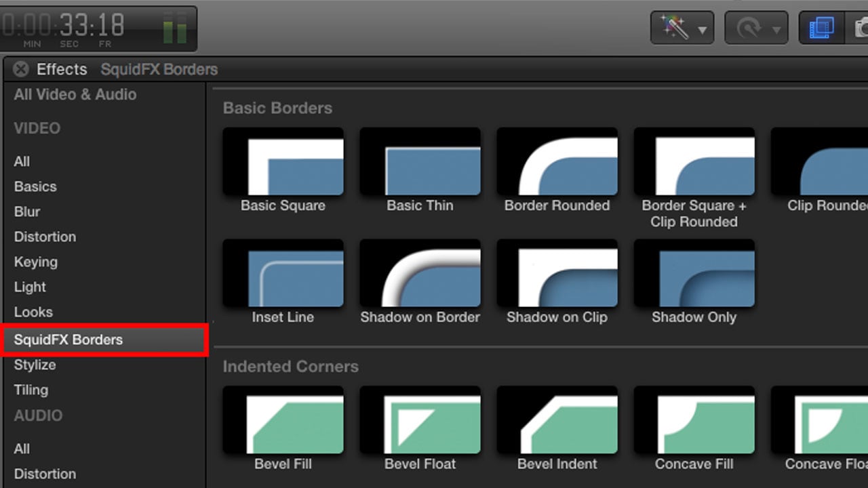Open the retime speed dropdown

tap(756, 28)
